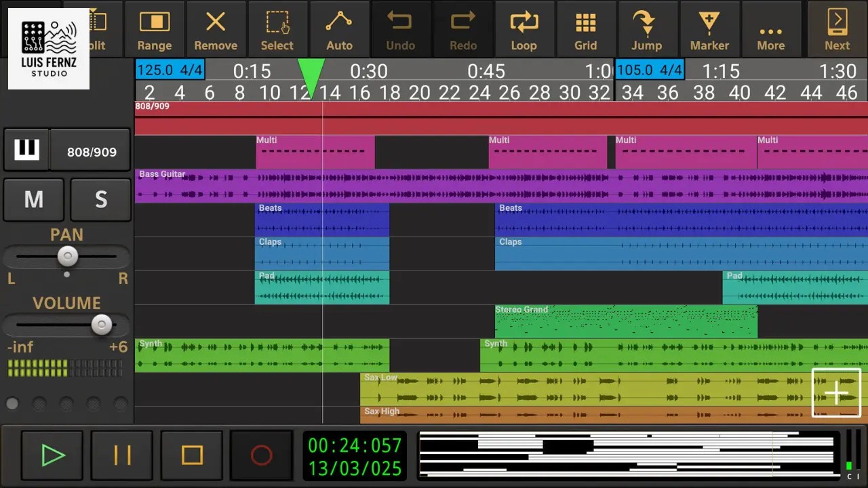868x488 pixels.
Task: Adjust the PAN slider knob
Action: pyautogui.click(x=67, y=256)
